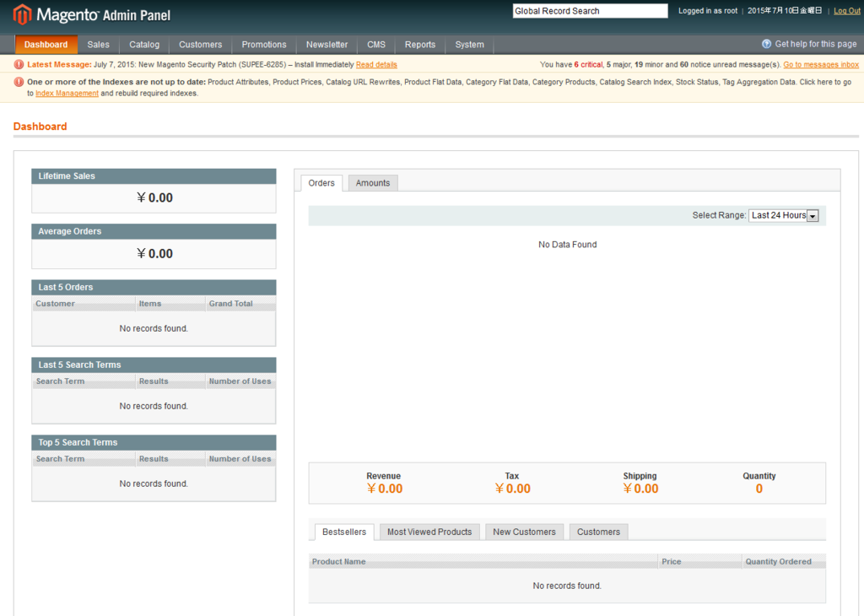Click Items column in Last 5 Orders
The width and height of the screenshot is (864, 616).
click(x=170, y=304)
